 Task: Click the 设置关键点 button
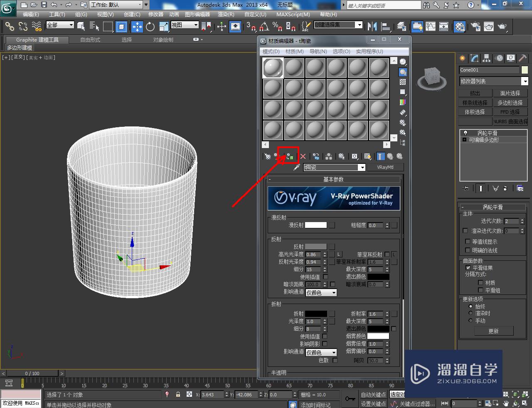coord(373,404)
